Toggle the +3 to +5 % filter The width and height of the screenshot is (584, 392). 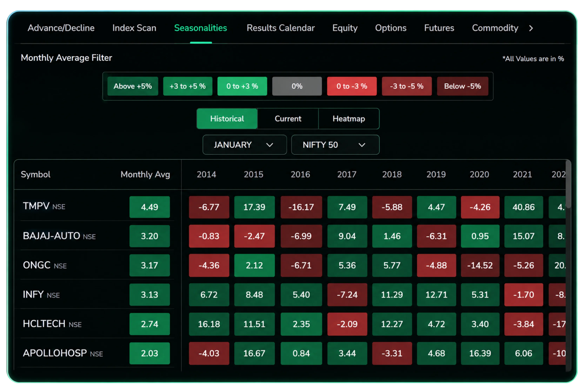[188, 86]
